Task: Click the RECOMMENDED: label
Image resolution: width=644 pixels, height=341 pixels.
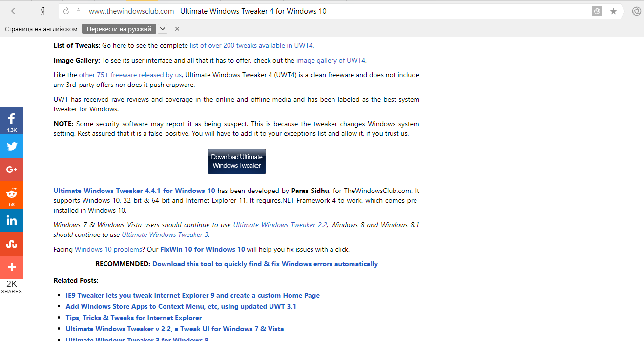Action: point(123,264)
